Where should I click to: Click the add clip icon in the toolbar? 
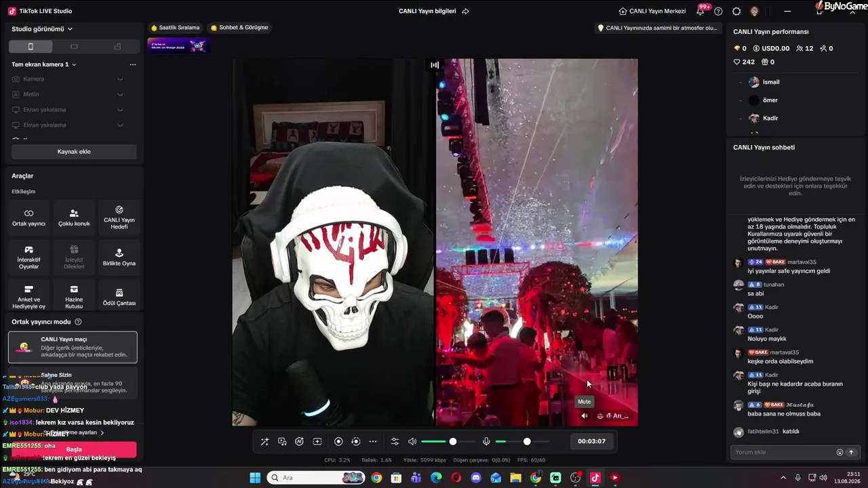tap(317, 441)
